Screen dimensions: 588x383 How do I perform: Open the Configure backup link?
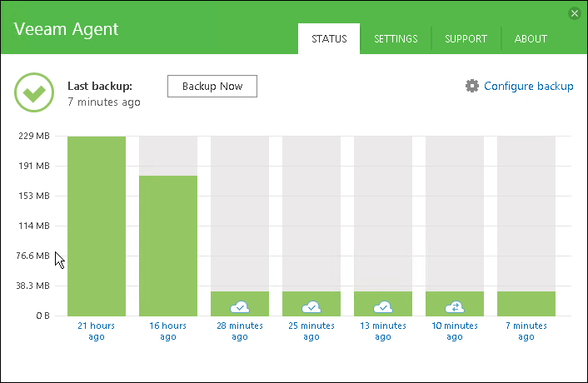(x=528, y=86)
